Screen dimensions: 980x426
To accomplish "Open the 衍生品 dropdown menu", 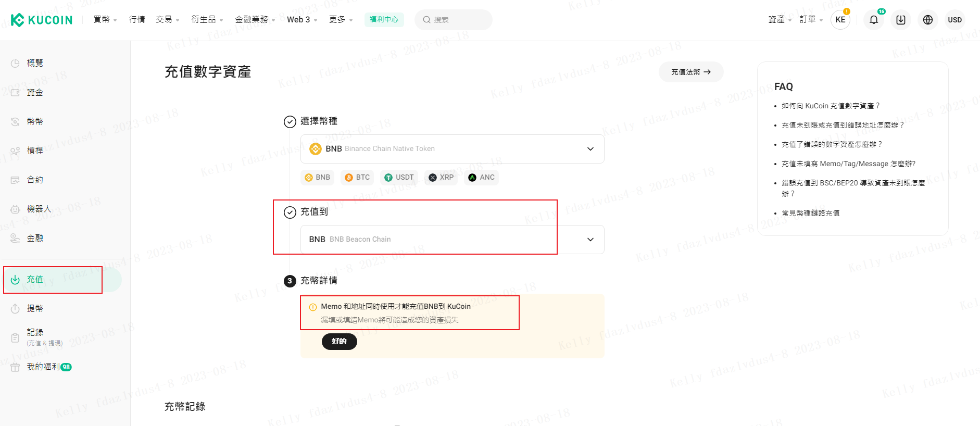I will pyautogui.click(x=207, y=20).
